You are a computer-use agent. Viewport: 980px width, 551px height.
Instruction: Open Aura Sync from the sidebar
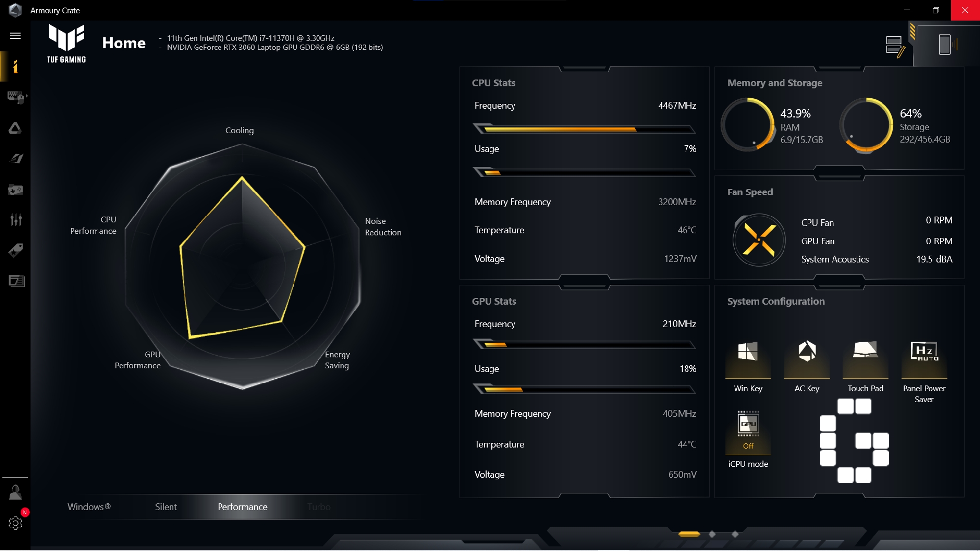coord(15,128)
